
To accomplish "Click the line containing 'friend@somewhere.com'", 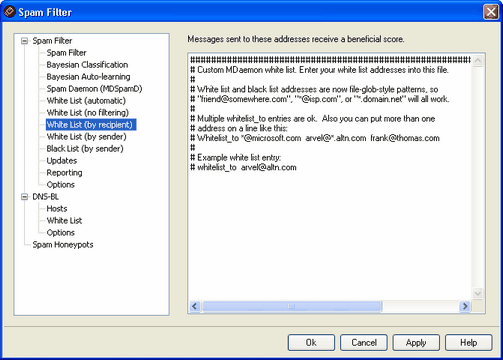I will pyautogui.click(x=320, y=99).
